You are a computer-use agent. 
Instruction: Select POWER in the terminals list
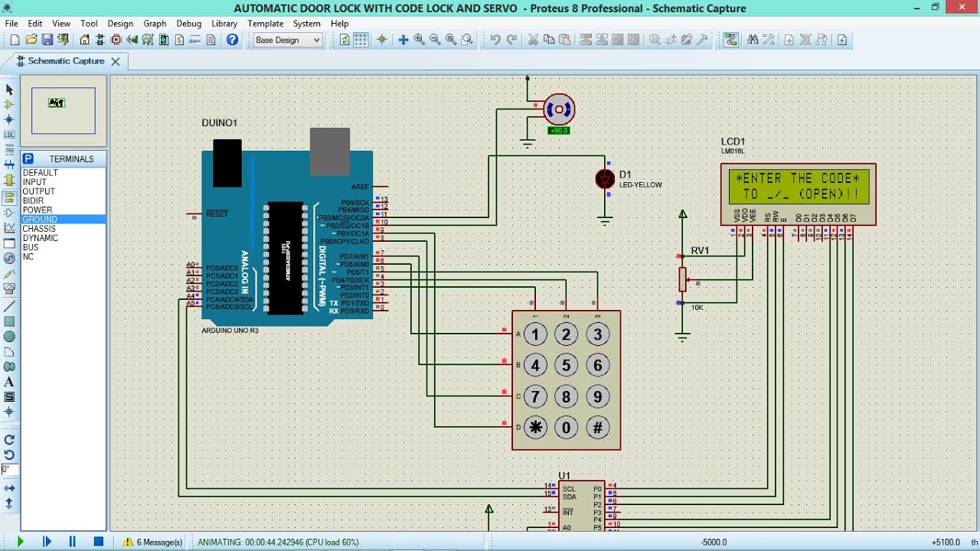pyautogui.click(x=64, y=210)
